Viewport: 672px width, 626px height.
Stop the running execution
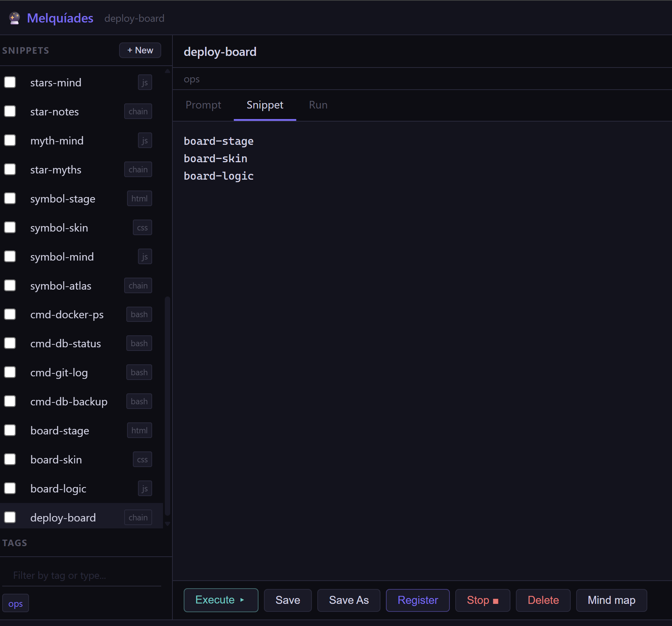[482, 600]
